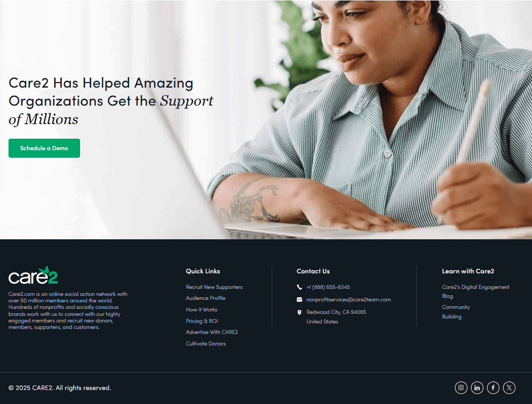Open the Instagram social icon
The width and height of the screenshot is (532, 404).
(461, 387)
